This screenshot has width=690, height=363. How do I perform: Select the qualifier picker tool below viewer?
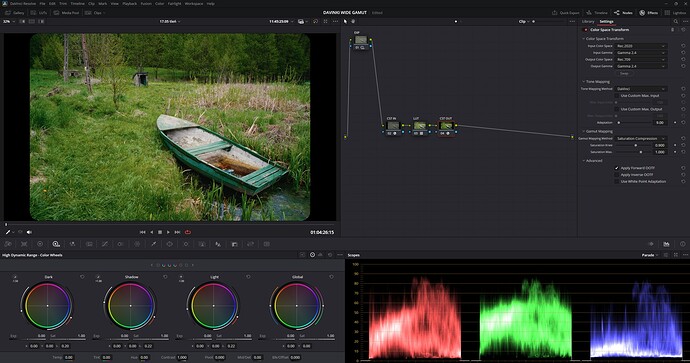coord(8,232)
